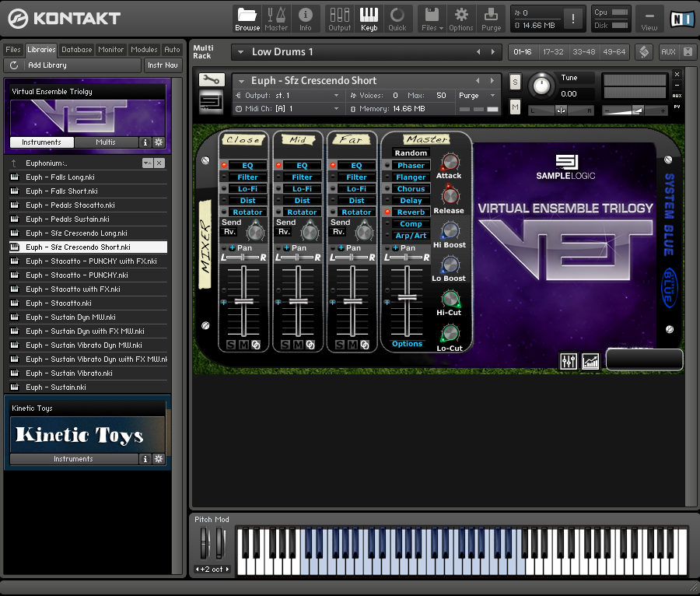Toggle the Keyb on-screen keyboard icon
The image size is (700, 596).
pyautogui.click(x=369, y=19)
